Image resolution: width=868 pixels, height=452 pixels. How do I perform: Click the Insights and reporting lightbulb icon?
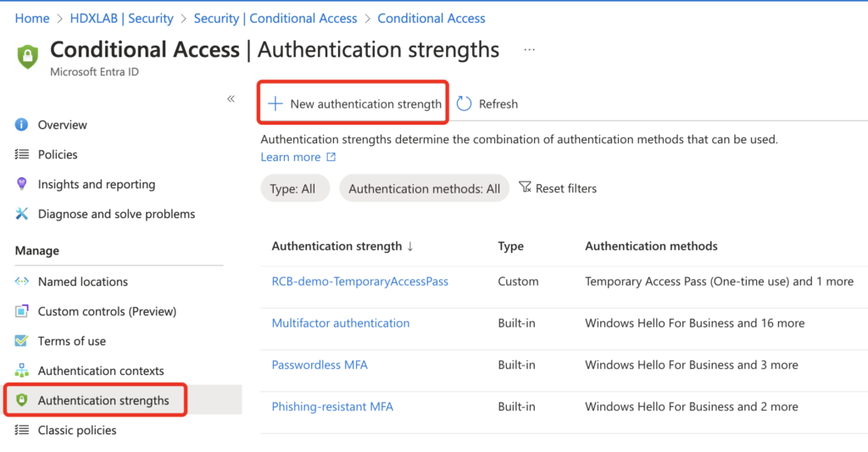(x=21, y=184)
